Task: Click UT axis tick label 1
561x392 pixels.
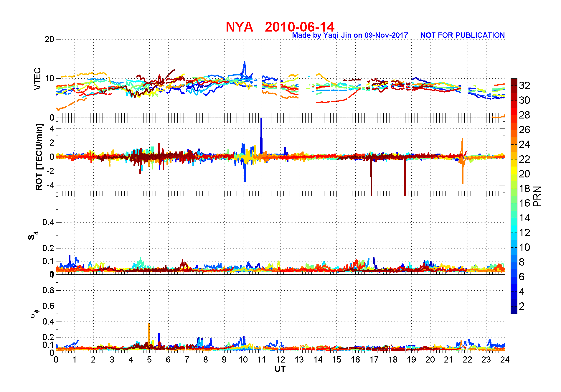Action: (75, 360)
